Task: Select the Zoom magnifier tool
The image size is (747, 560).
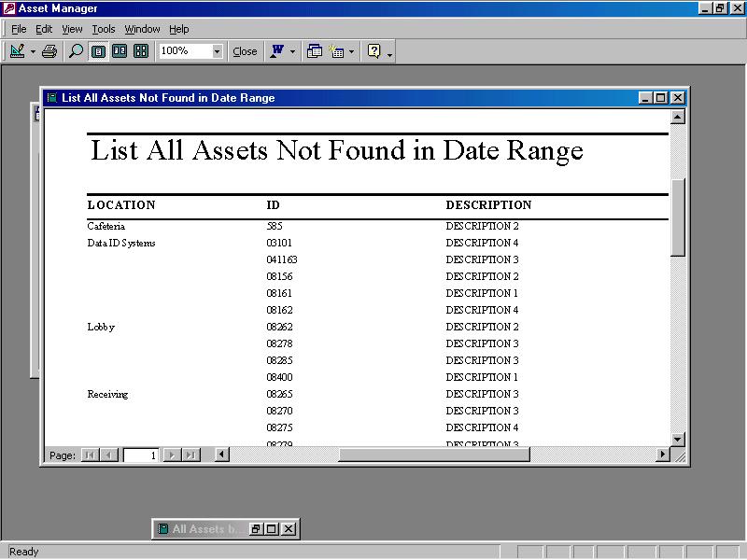Action: coord(76,51)
